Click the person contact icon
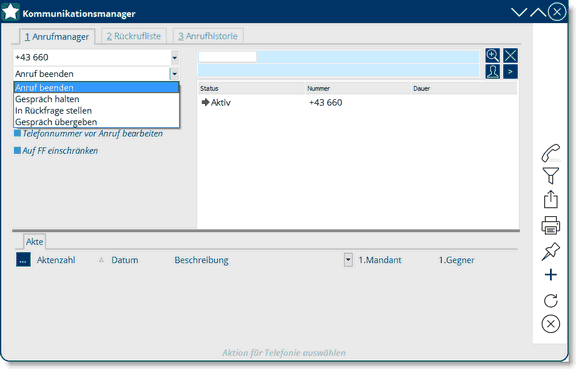 tap(492, 72)
